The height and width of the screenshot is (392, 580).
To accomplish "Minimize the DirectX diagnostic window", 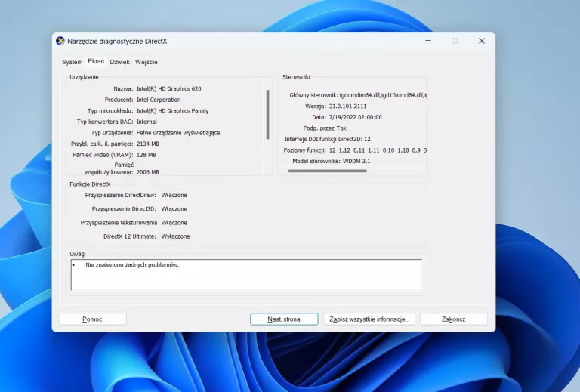I will [x=428, y=41].
